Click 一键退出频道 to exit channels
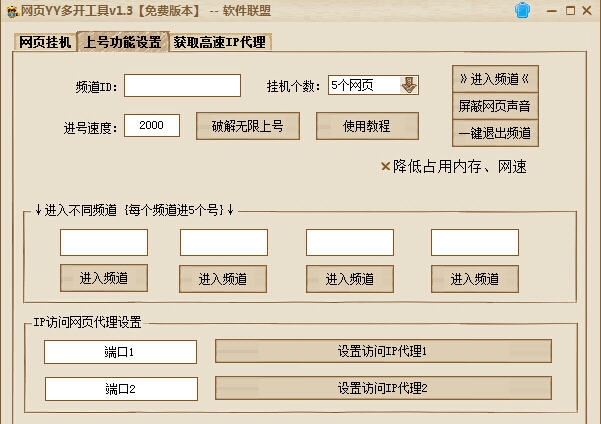The image size is (601, 424). (493, 133)
